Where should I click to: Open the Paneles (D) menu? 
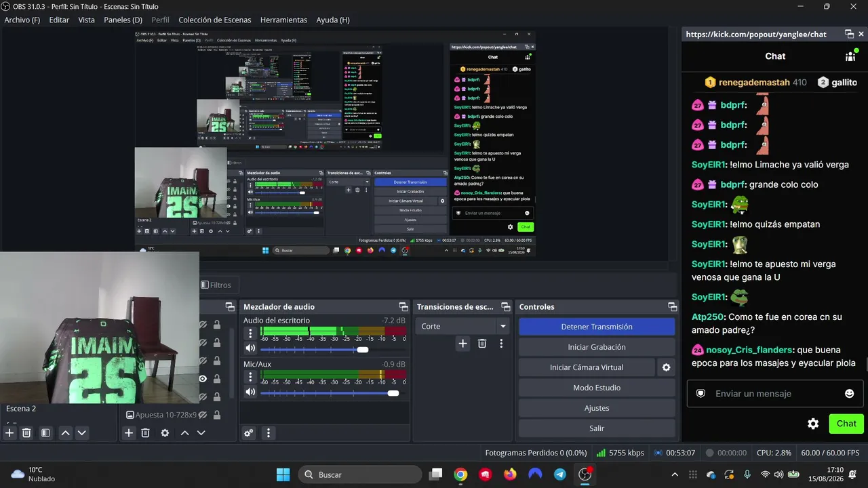[123, 20]
